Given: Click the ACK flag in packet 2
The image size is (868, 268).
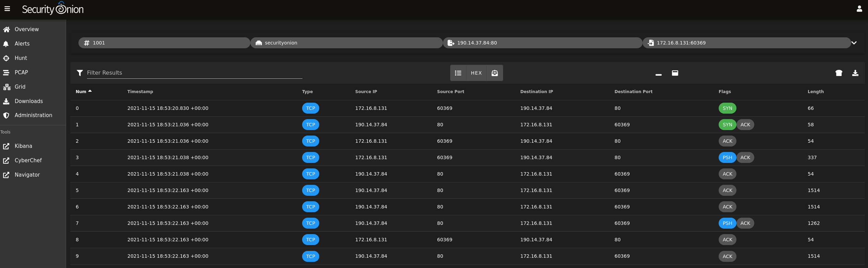Looking at the screenshot, I should [727, 141].
